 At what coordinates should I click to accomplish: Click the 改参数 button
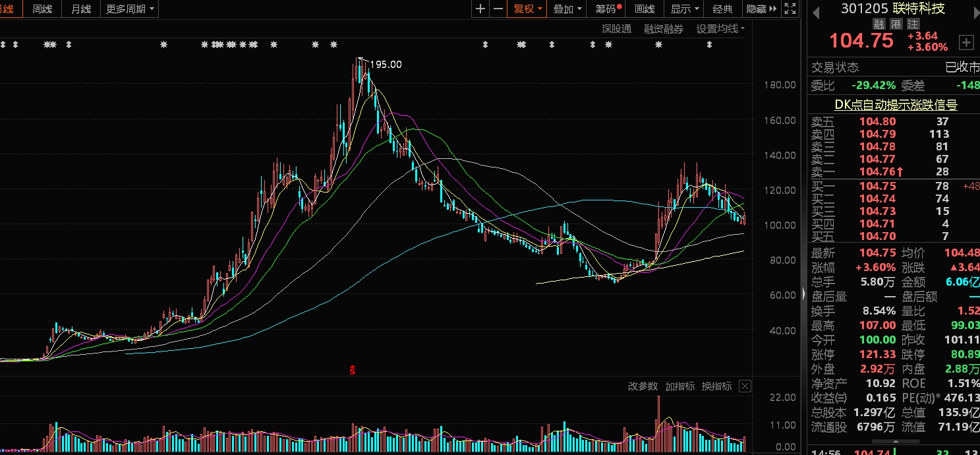point(643,386)
